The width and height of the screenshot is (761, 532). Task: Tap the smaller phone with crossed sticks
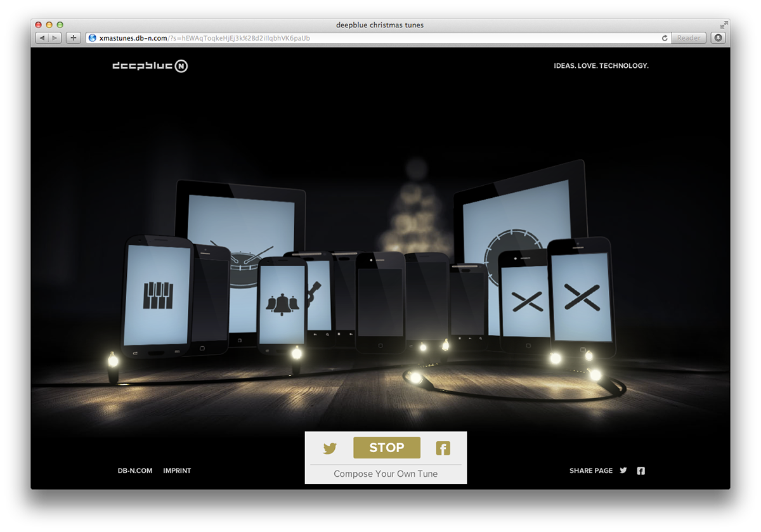pos(524,301)
